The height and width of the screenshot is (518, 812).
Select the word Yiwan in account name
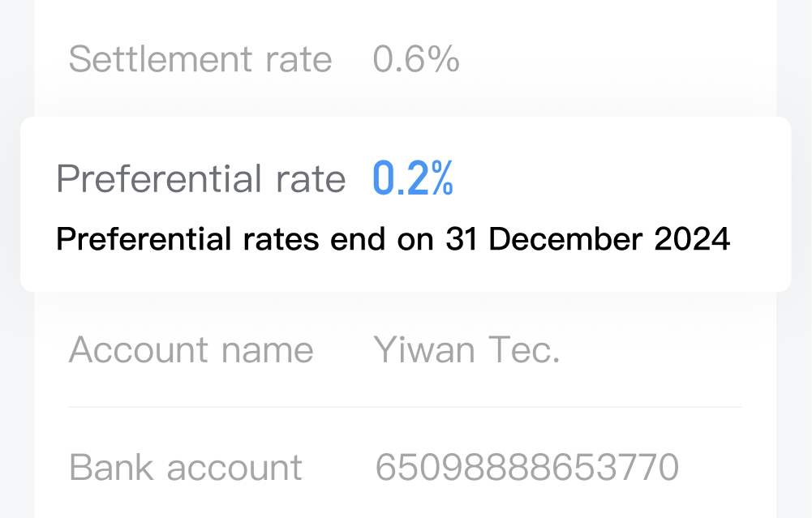(424, 350)
